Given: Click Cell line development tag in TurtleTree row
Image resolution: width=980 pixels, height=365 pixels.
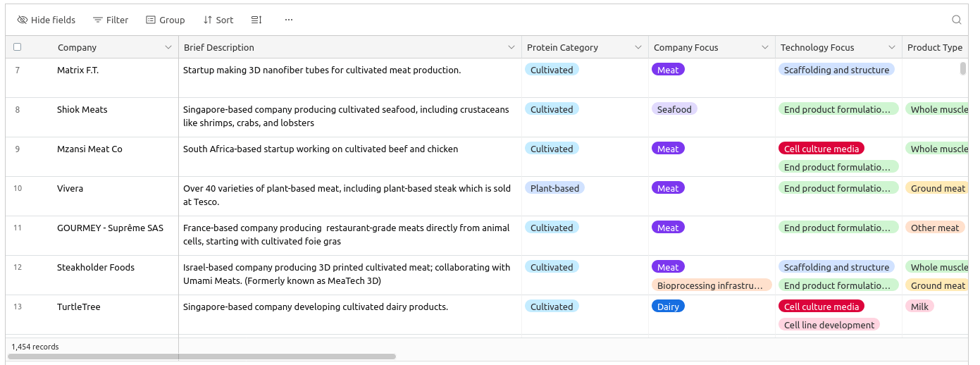Looking at the screenshot, I should pyautogui.click(x=829, y=325).
